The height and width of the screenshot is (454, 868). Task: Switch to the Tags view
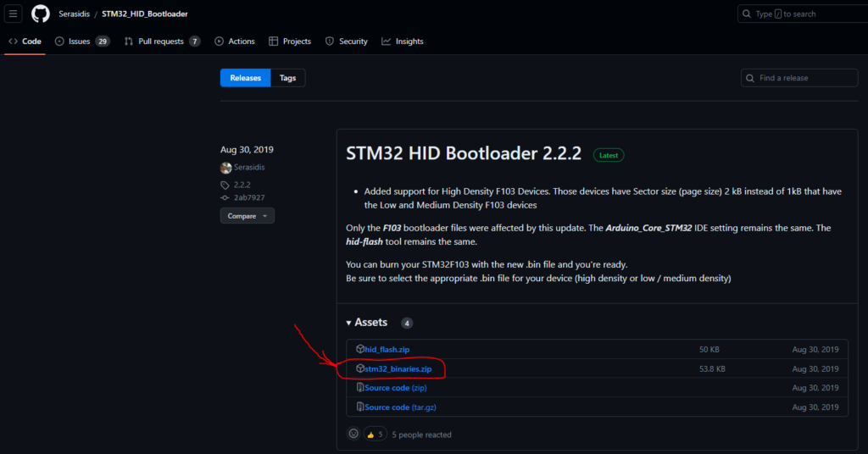[288, 78]
